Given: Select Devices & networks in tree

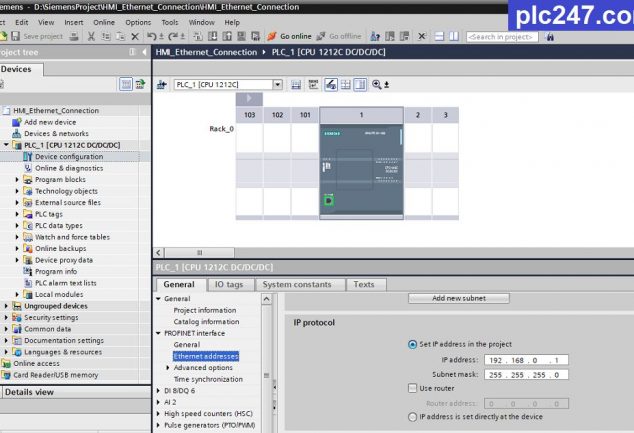Looking at the screenshot, I should [56, 133].
